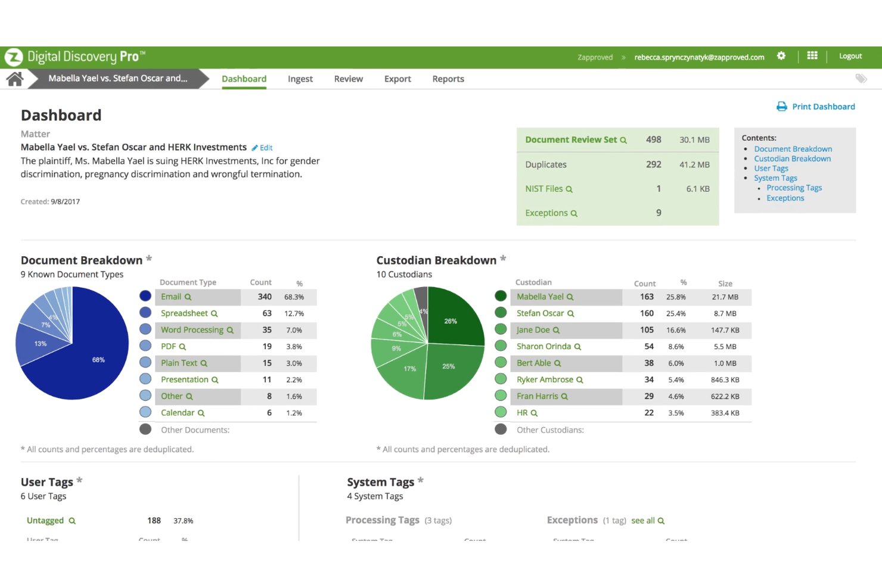Click the magnifier beside Exceptions in summary box
The width and height of the screenshot is (882, 588).
(x=574, y=213)
